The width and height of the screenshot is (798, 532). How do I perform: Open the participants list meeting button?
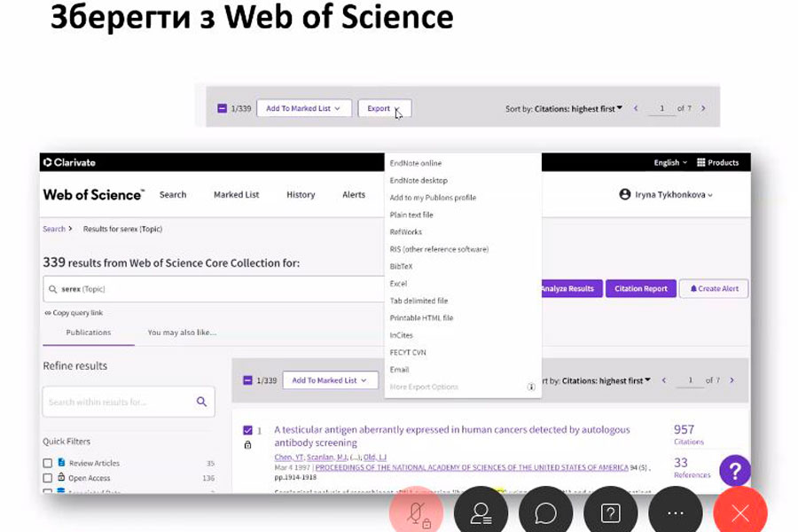(x=481, y=512)
